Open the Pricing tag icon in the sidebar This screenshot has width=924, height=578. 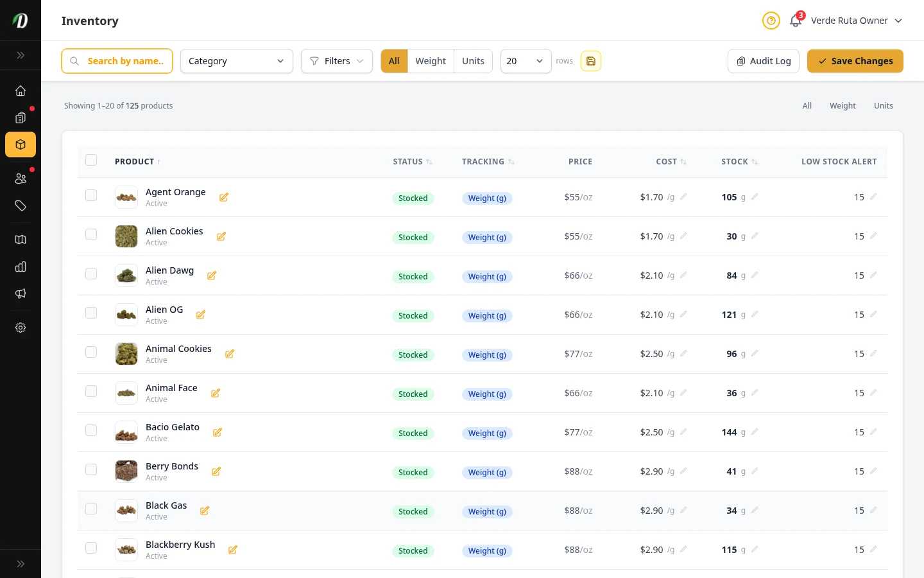tap(21, 206)
